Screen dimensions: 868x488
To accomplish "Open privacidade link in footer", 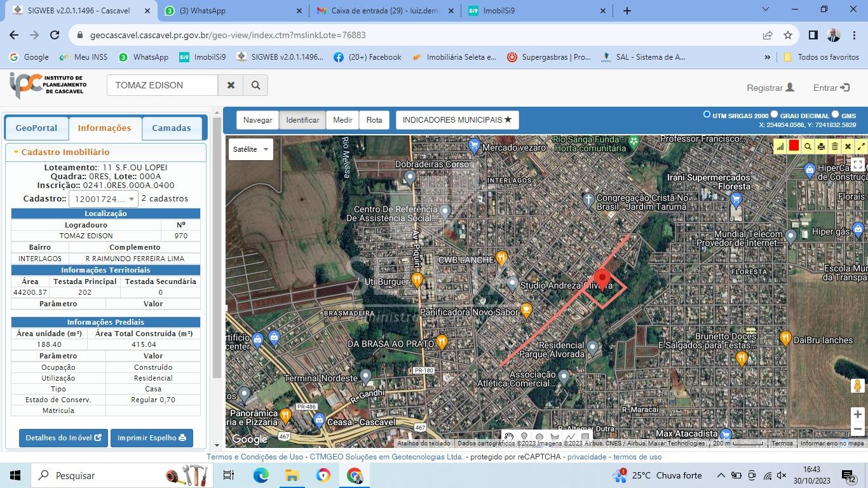I will pos(587,457).
